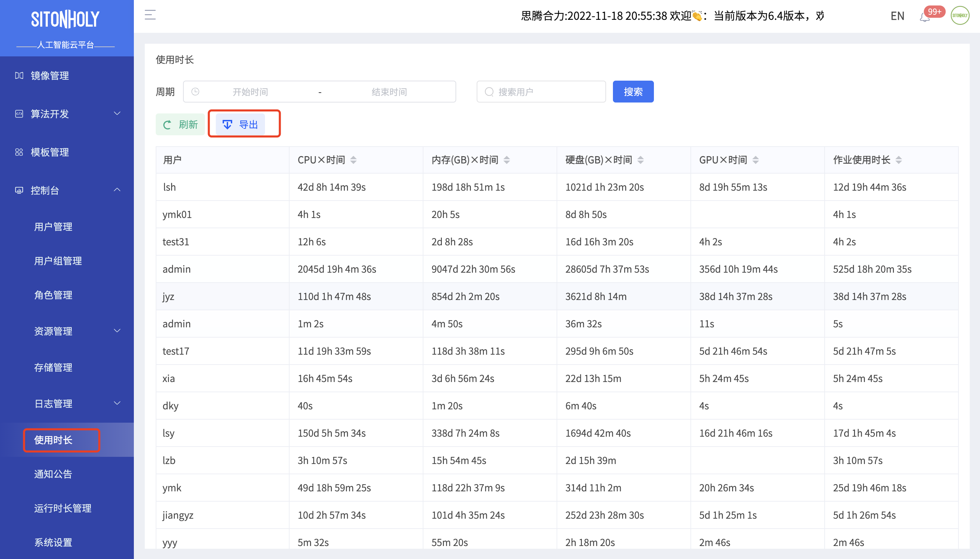
Task: Click the SITONHOLY logo
Action: tap(65, 19)
